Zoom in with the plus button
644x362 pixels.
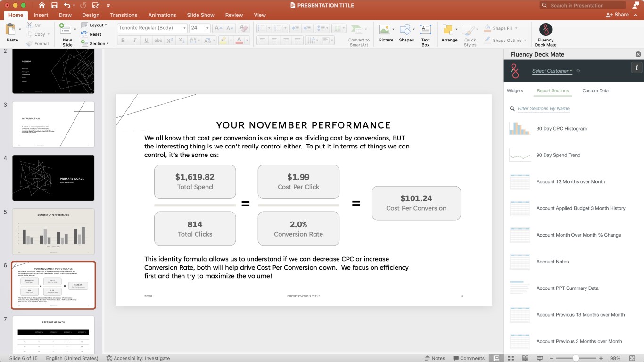[x=601, y=358]
